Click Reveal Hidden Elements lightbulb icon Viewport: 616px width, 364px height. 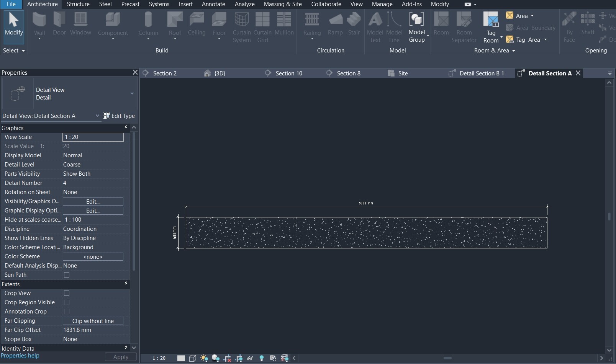(x=262, y=358)
